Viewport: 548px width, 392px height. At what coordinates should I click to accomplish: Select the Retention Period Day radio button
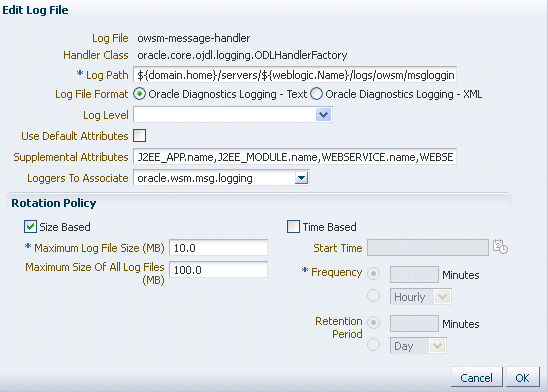[x=374, y=345]
